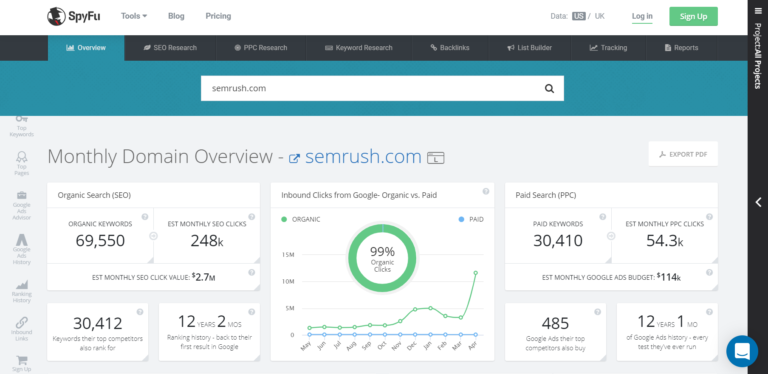This screenshot has height=374, width=768.
Task: Open the 485 competitor Google Ads card
Action: [x=555, y=332]
